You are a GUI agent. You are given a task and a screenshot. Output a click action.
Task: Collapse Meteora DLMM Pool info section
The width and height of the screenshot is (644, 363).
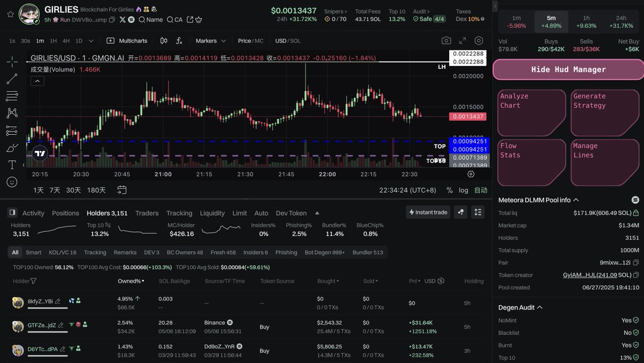576,200
